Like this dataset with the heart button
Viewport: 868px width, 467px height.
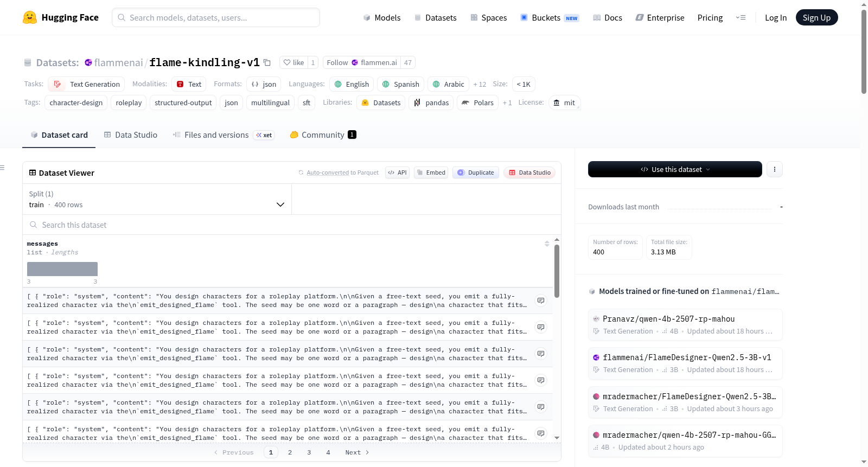293,62
